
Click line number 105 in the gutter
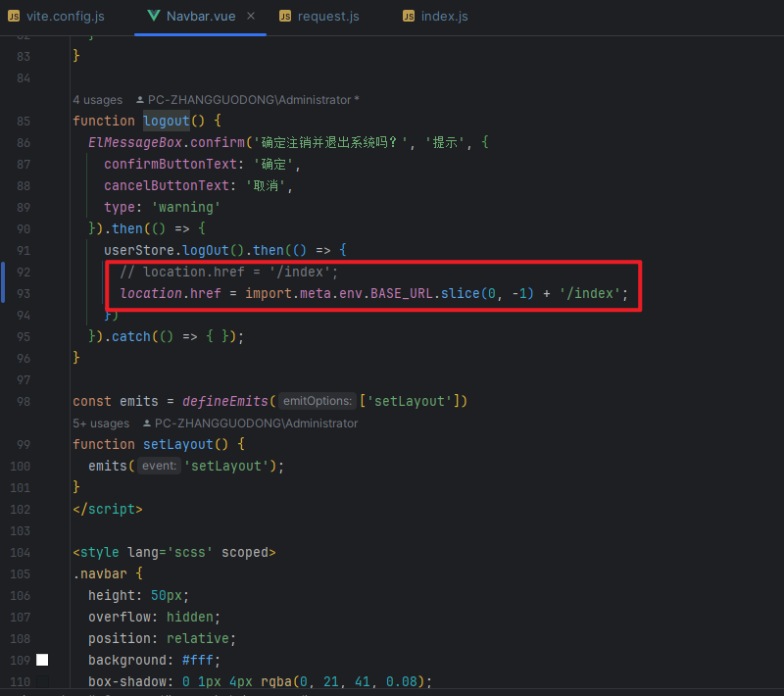(20, 574)
